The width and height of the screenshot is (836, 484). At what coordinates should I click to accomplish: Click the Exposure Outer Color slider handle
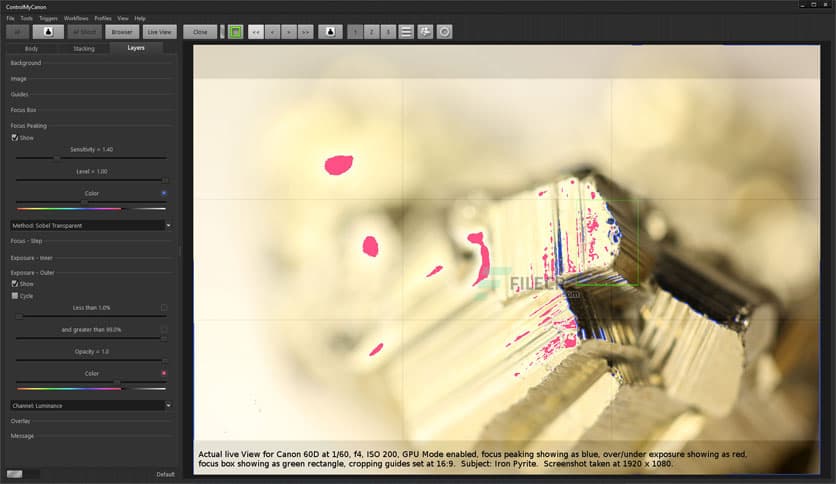pyautogui.click(x=117, y=382)
